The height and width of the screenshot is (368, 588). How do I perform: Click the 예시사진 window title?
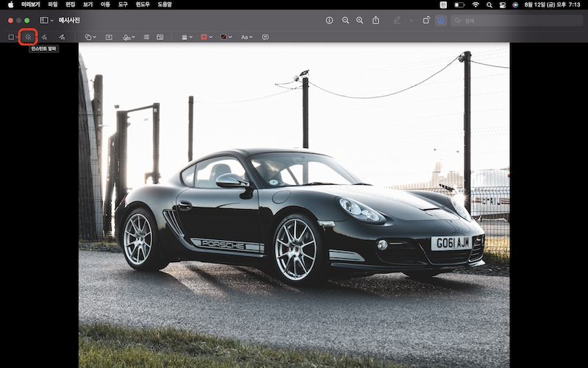tap(69, 21)
